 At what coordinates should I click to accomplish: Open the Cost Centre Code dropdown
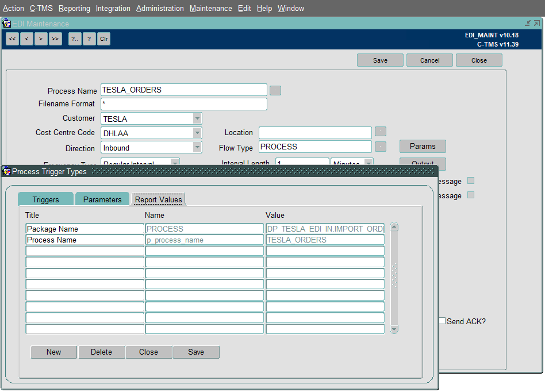click(x=197, y=133)
